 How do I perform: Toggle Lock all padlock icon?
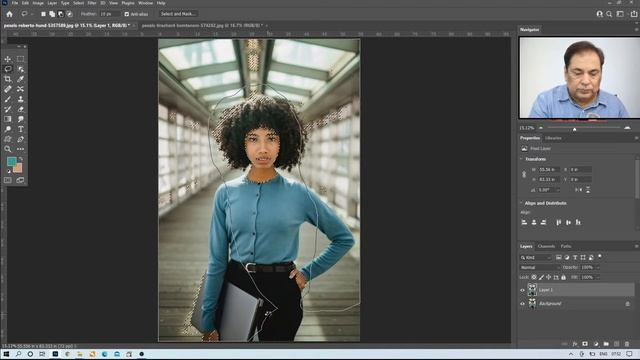click(564, 277)
